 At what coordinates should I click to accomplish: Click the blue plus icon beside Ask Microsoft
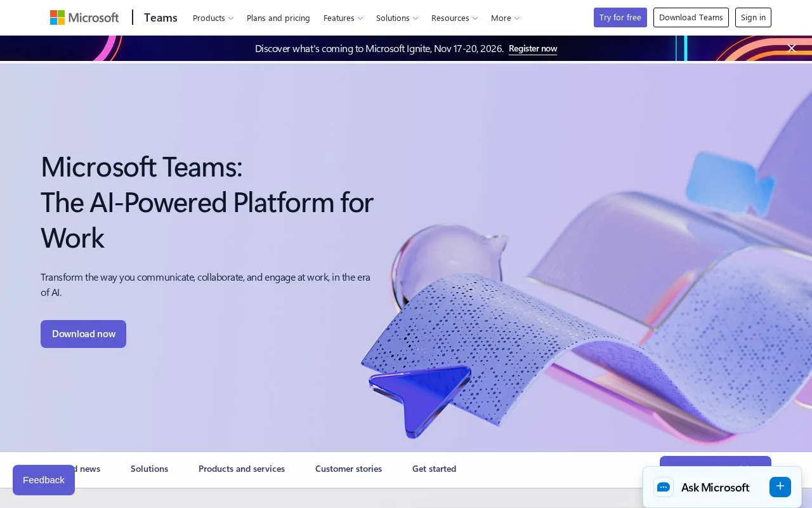(780, 487)
